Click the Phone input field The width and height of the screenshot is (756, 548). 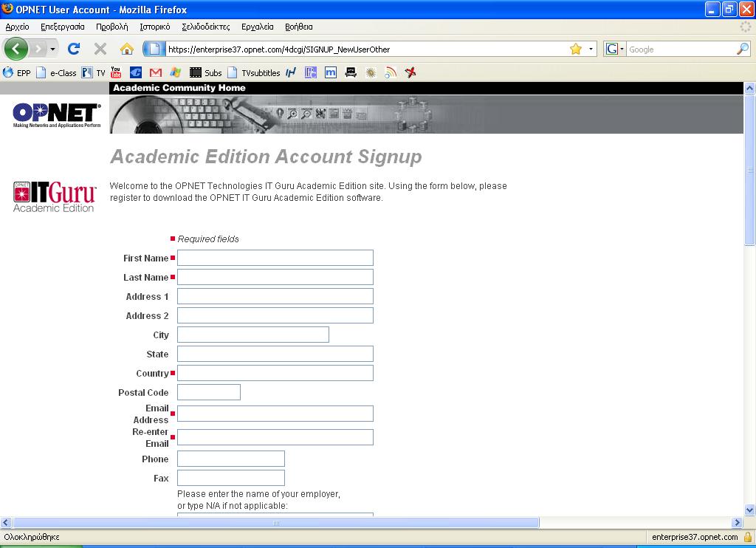click(x=231, y=459)
